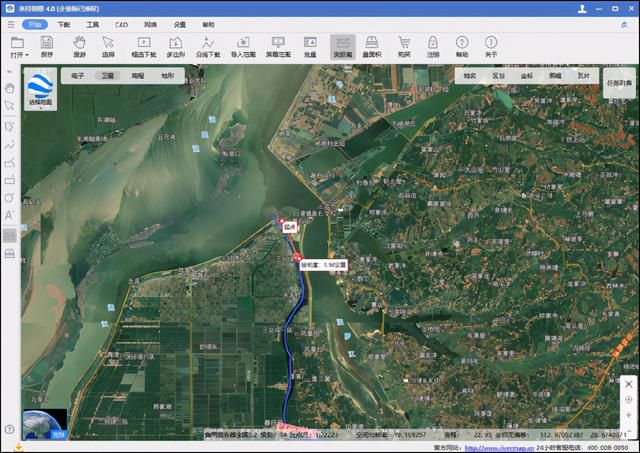Open the CAD ribbon tab
The height and width of the screenshot is (453, 640).
click(121, 24)
